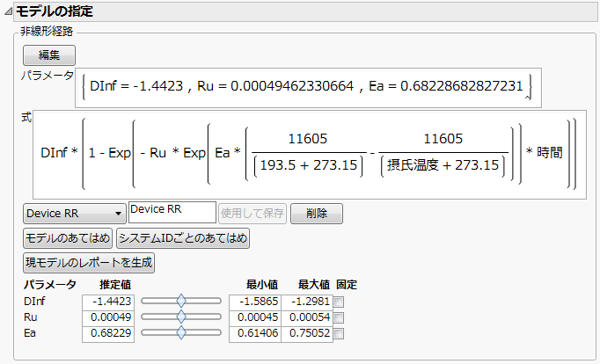The image size is (600, 364).
Task: Click the Device RR name text field
Action: (172, 213)
